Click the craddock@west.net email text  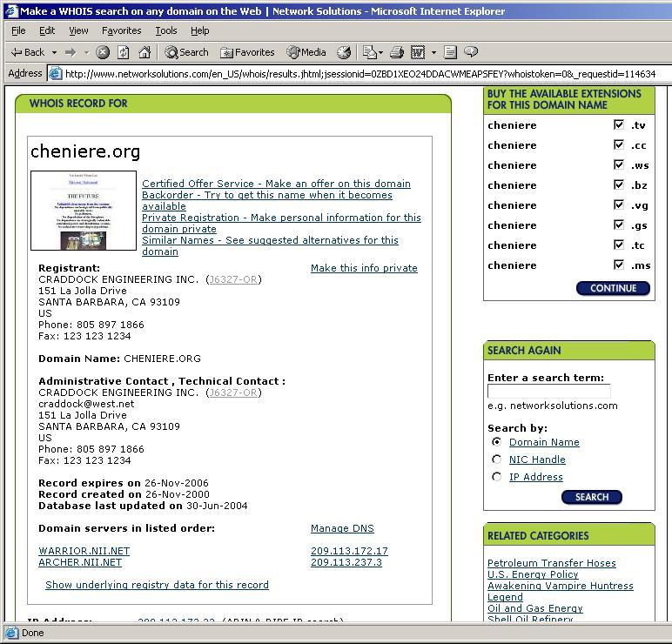[86, 404]
